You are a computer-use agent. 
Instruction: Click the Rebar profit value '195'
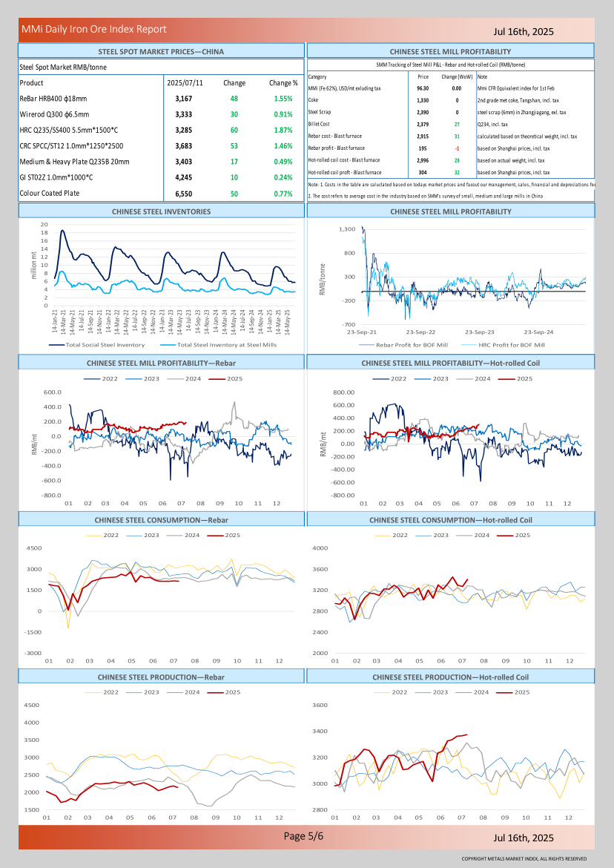(423, 148)
